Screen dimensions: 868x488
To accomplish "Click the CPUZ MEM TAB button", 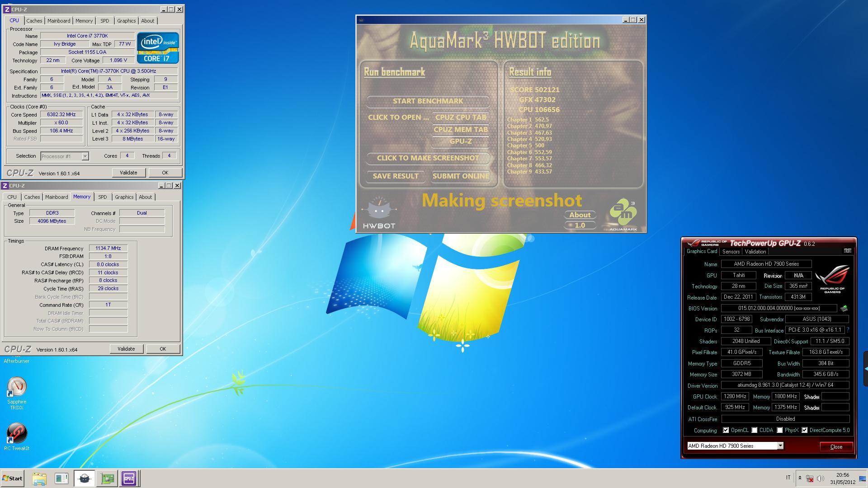I will click(x=460, y=129).
